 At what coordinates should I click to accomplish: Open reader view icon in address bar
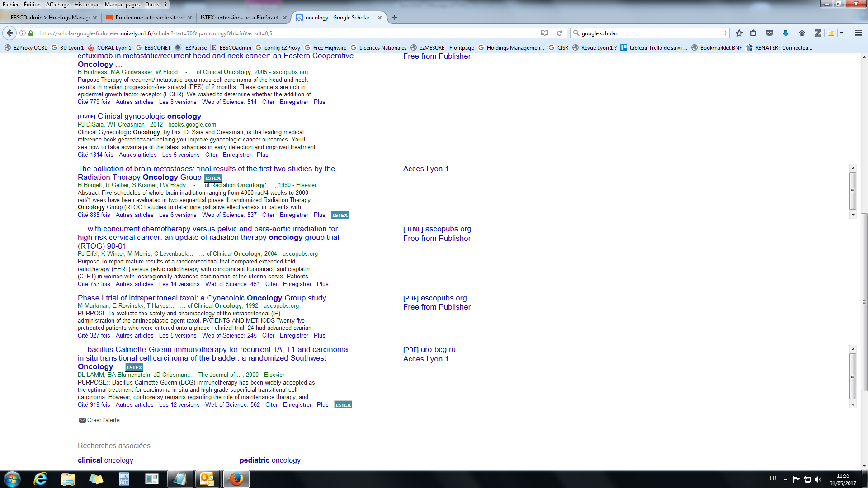545,33
